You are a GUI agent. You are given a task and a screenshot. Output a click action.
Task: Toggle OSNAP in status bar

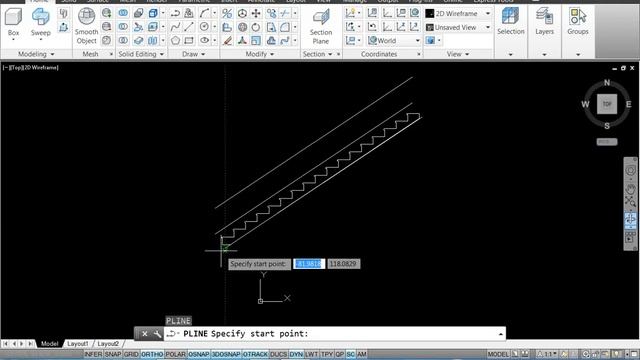coord(199,354)
